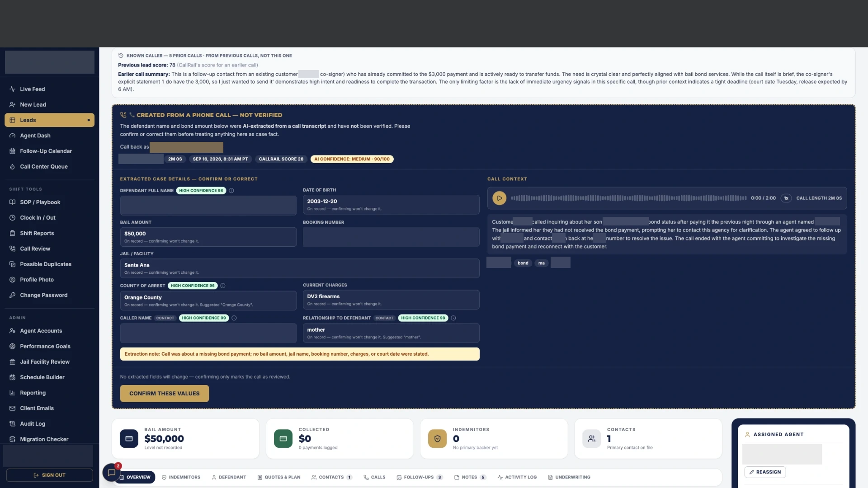Click County of Arrest field
Screen dimensions: 868x488
pyautogui.click(x=208, y=300)
